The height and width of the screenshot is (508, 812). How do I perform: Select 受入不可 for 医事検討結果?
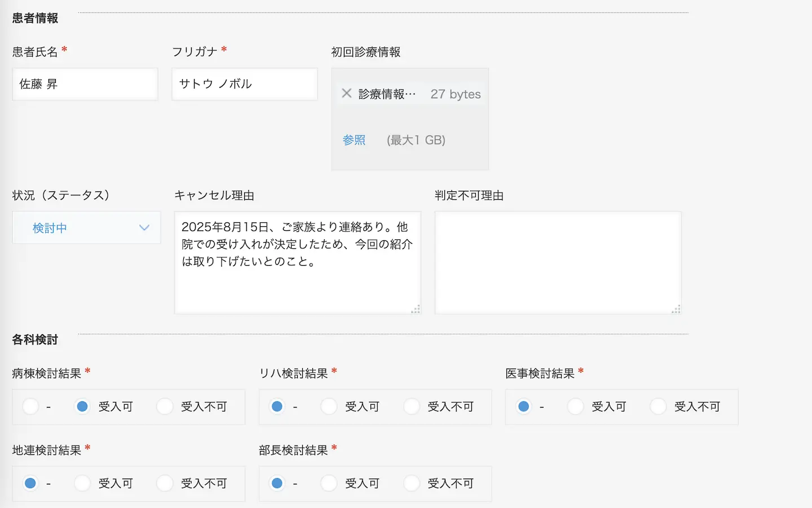[659, 406]
